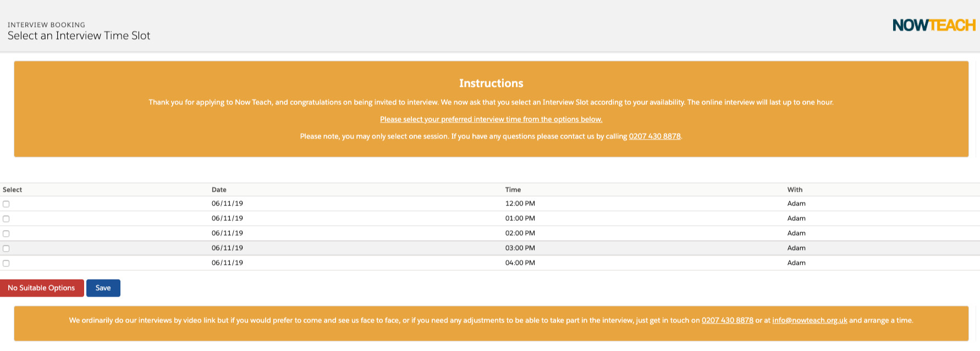The image size is (980, 351).
Task: Click the Now Teach logo
Action: click(934, 25)
